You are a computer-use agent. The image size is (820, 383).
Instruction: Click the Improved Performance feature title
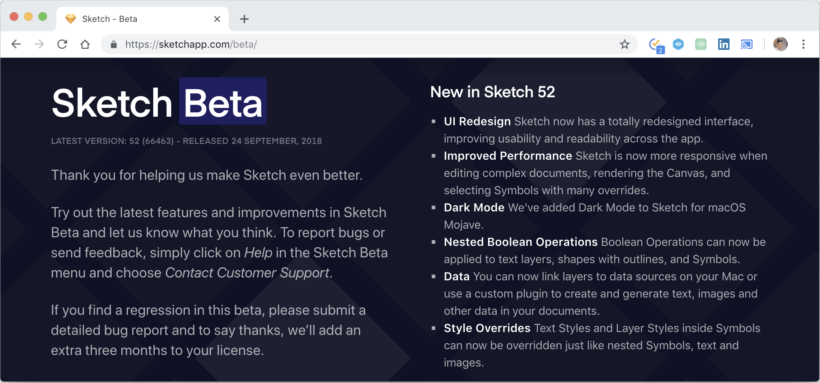[x=508, y=156]
